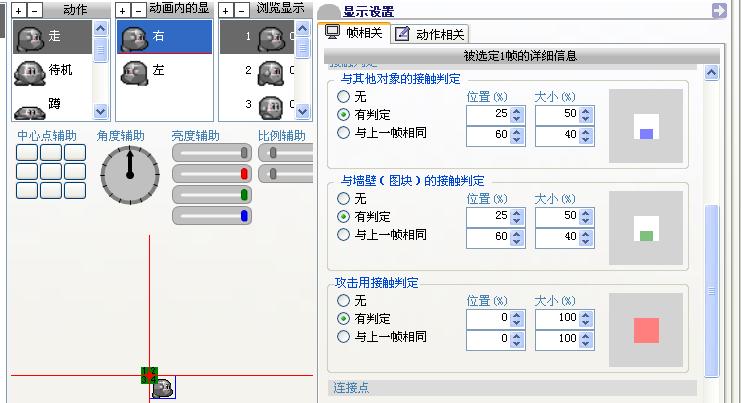The image size is (741, 403).
Task: Click the details panel scroll-up arrow
Action: tap(712, 73)
